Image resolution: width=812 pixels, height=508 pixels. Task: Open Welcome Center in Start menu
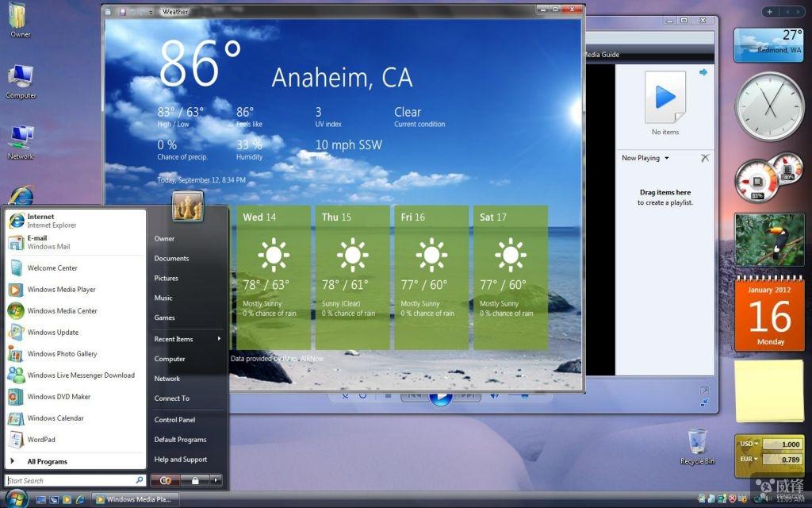click(75, 268)
